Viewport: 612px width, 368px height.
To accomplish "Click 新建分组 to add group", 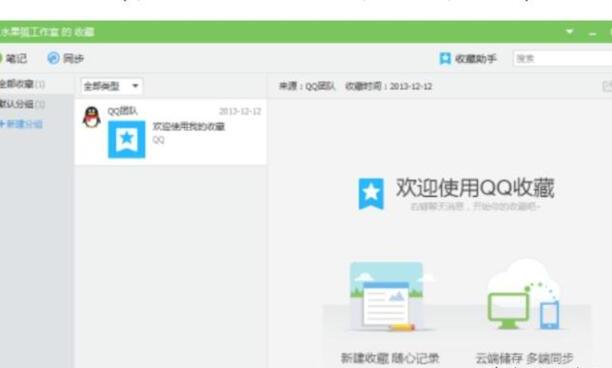I will click(x=21, y=124).
